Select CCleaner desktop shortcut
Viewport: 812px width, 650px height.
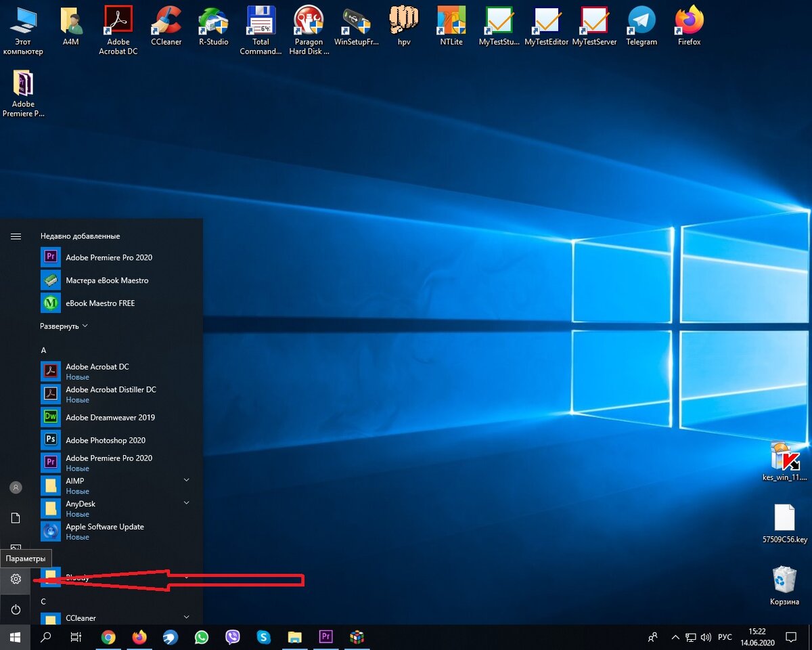click(166, 27)
